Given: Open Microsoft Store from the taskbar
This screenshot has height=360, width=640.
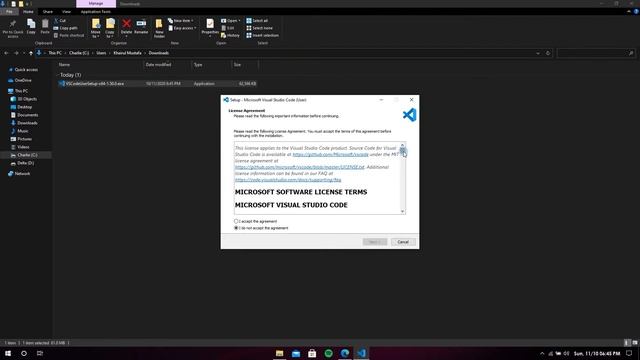Looking at the screenshot, I should [x=312, y=353].
